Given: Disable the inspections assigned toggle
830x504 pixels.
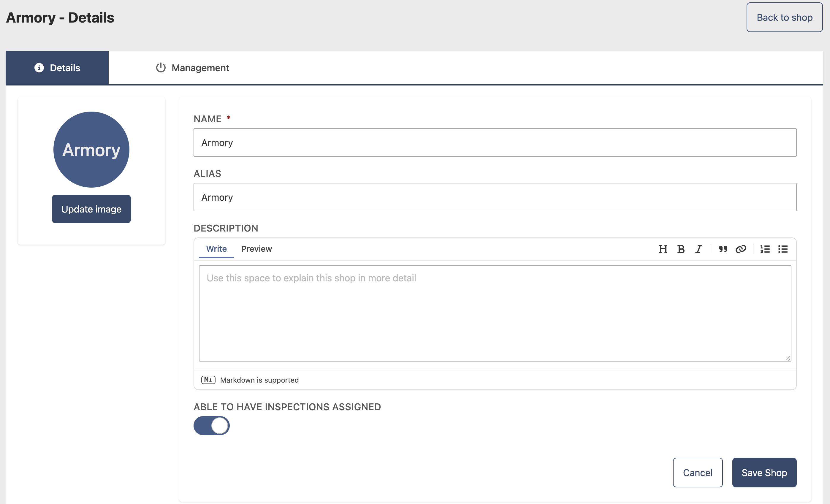Looking at the screenshot, I should [212, 426].
